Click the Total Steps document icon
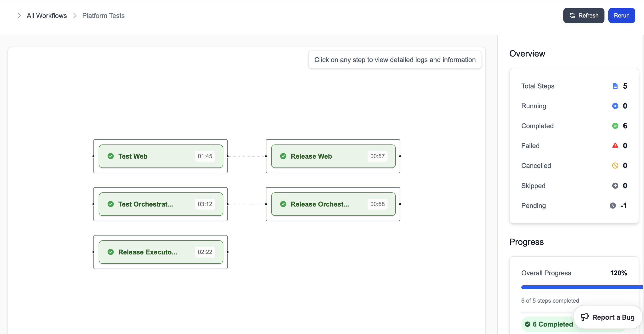Image resolution: width=644 pixels, height=334 pixels. [615, 86]
